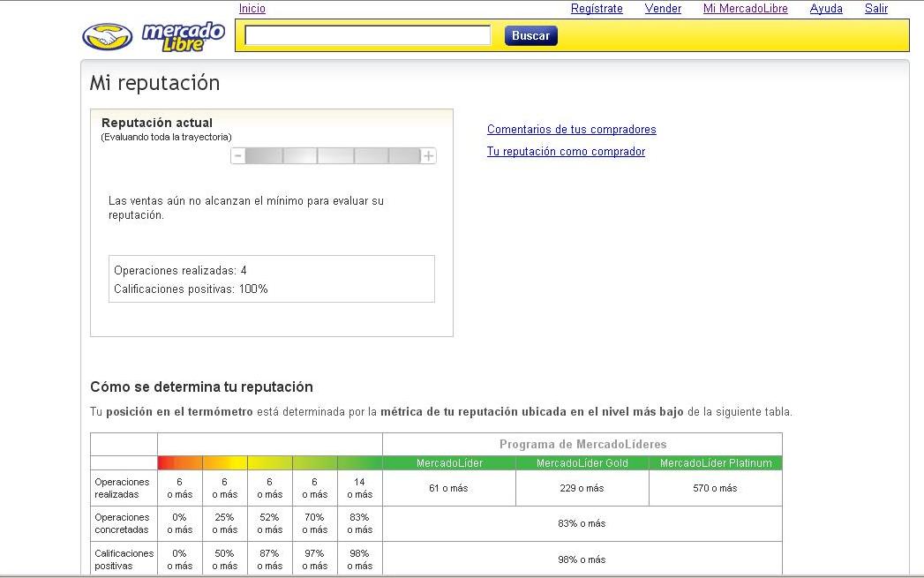
Task: Click the '25% o más' table cell
Action: pyautogui.click(x=224, y=523)
